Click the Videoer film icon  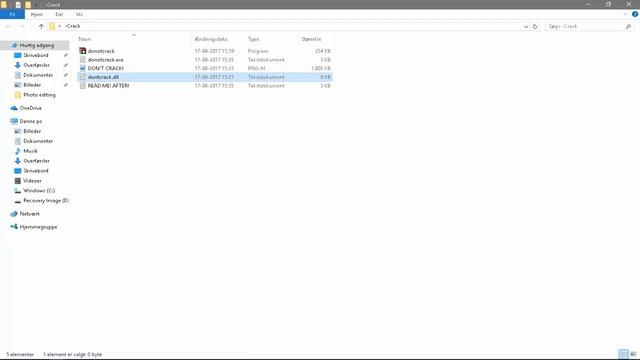tap(18, 181)
